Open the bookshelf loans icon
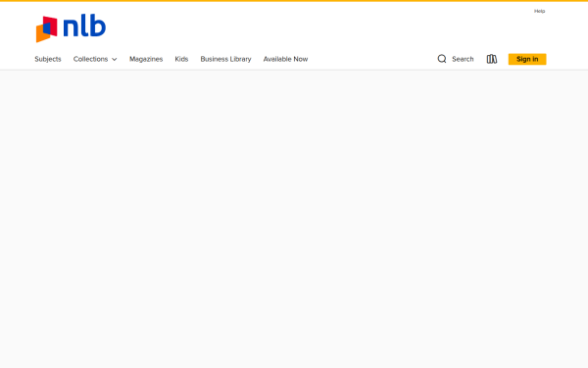588x368 pixels. (492, 59)
